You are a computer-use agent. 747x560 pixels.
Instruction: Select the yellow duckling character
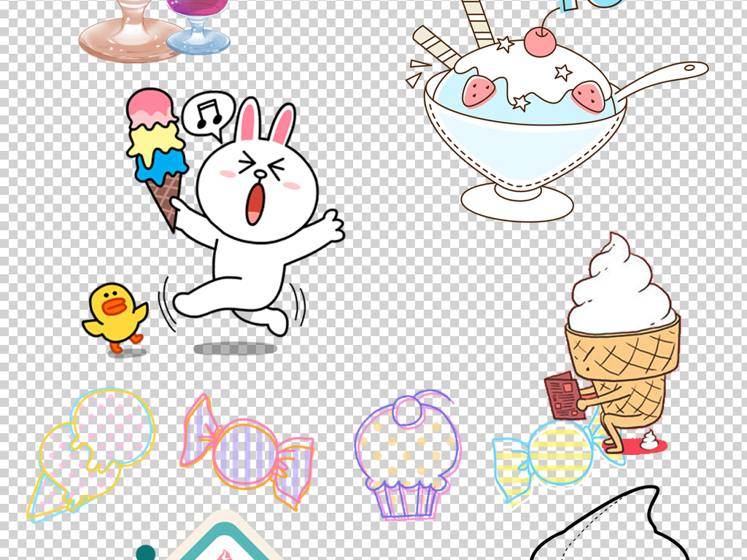pyautogui.click(x=115, y=318)
